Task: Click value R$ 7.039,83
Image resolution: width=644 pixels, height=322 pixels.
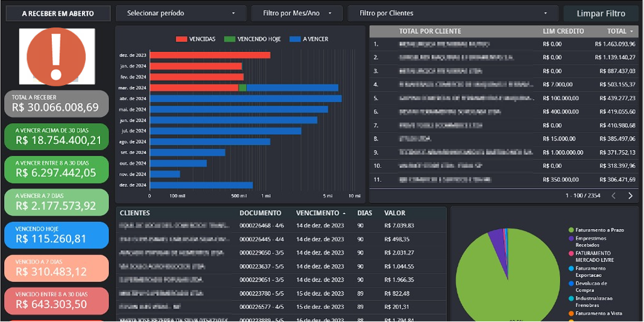Action: click(399, 226)
